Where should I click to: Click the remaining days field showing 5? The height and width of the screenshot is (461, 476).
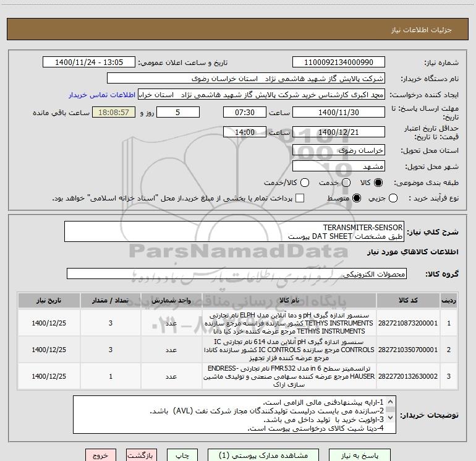(178, 112)
